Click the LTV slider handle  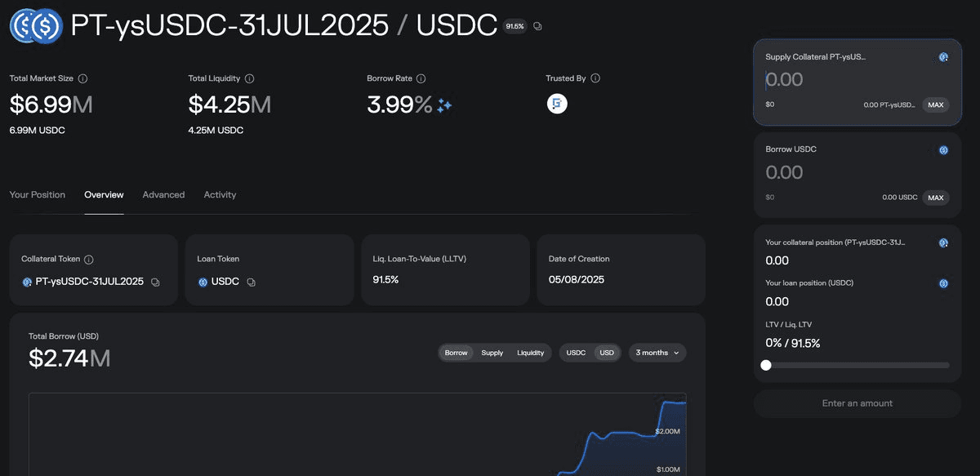[x=766, y=365]
